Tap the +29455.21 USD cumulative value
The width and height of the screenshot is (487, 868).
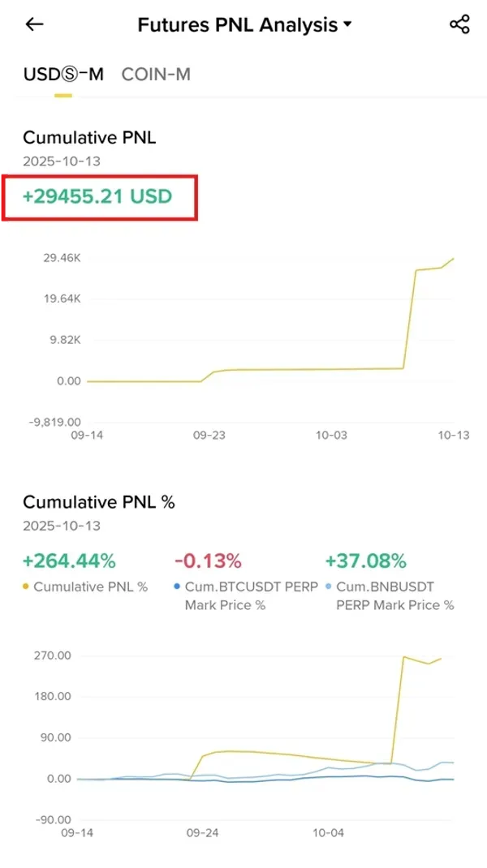coord(97,196)
